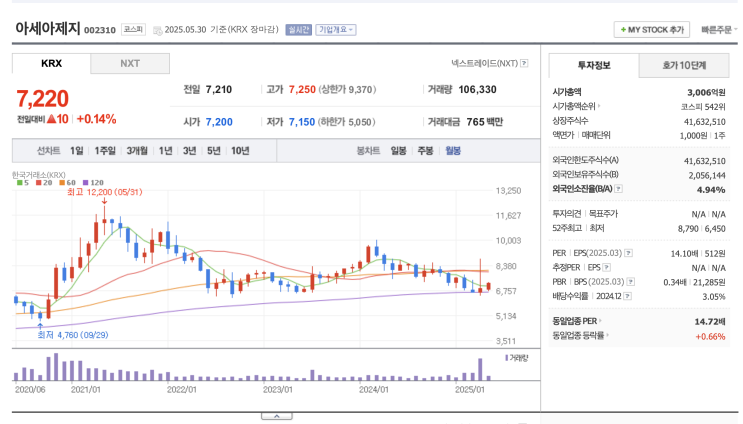Click the 최저 4,760 (09/29) chart marker
This screenshot has height=424, width=743.
pyautogui.click(x=73, y=335)
